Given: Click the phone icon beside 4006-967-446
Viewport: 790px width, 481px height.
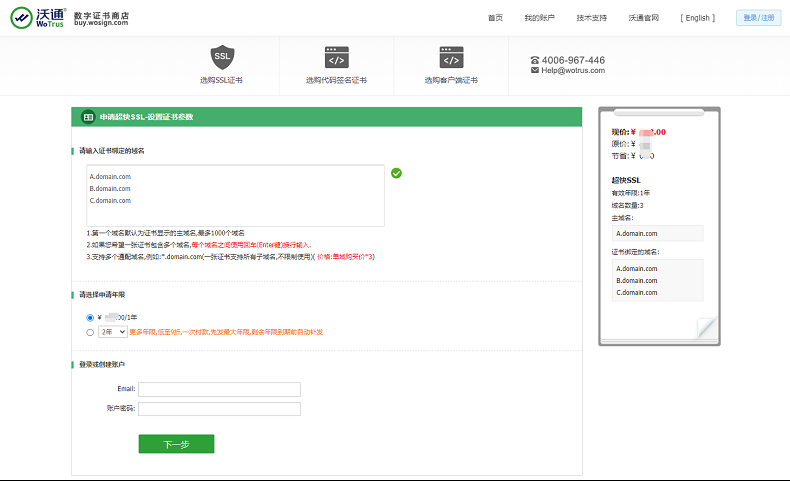Looking at the screenshot, I should pos(535,60).
